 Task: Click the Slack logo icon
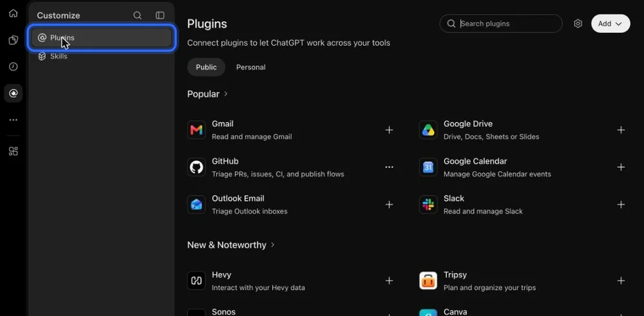pos(428,205)
